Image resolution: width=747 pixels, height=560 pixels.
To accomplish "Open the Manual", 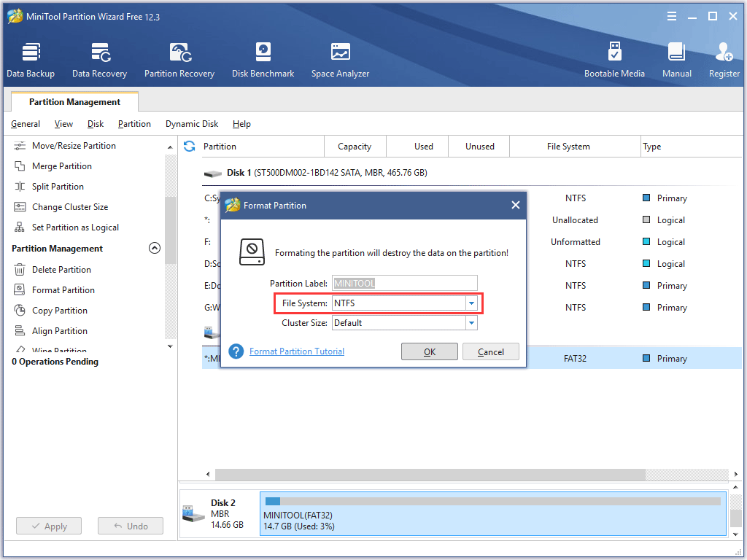I will click(x=676, y=60).
